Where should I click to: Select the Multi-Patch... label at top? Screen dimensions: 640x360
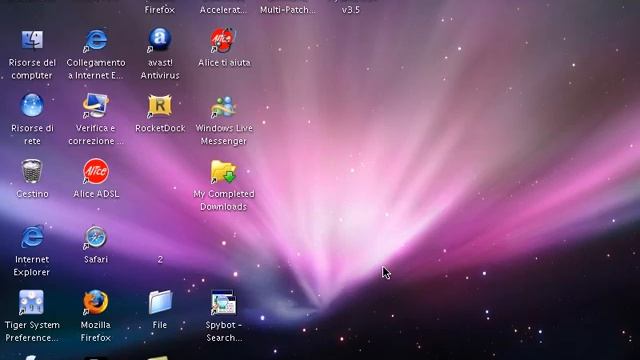pos(288,10)
